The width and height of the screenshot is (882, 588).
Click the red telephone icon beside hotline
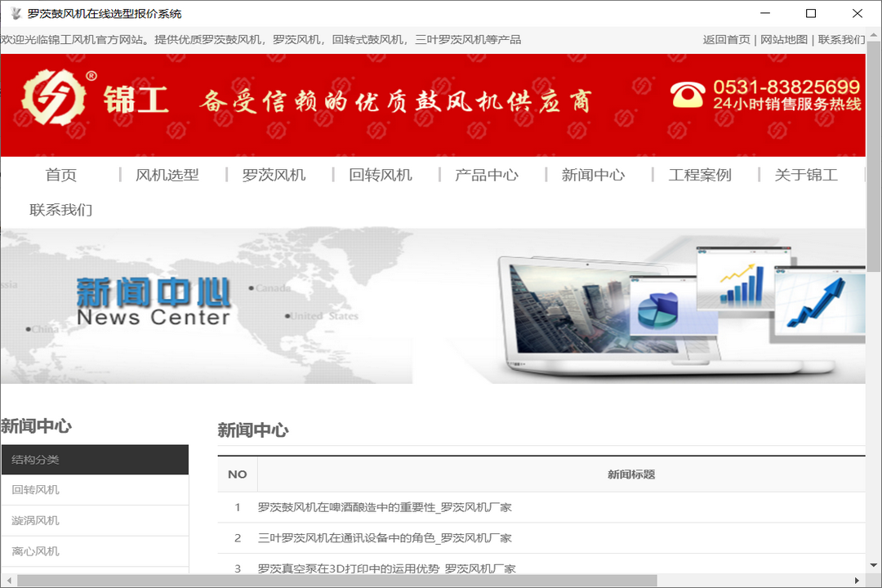tap(688, 96)
